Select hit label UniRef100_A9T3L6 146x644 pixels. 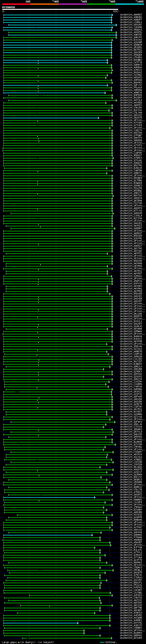pos(131,100)
